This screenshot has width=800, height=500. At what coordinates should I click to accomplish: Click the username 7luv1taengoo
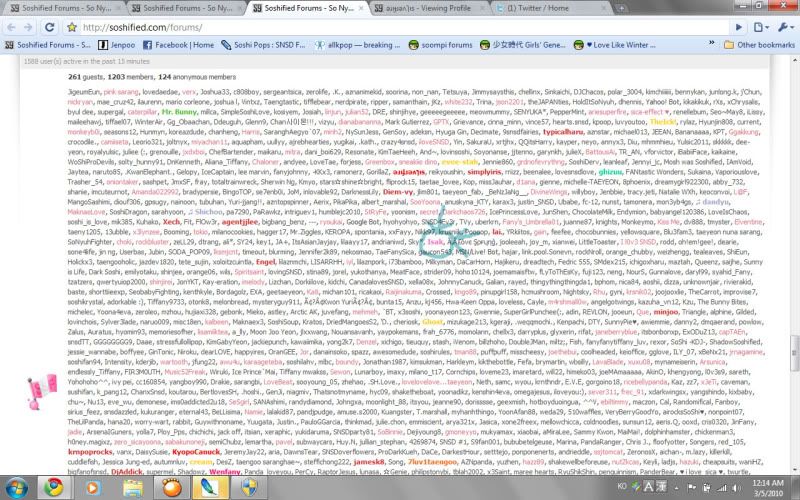point(432,462)
